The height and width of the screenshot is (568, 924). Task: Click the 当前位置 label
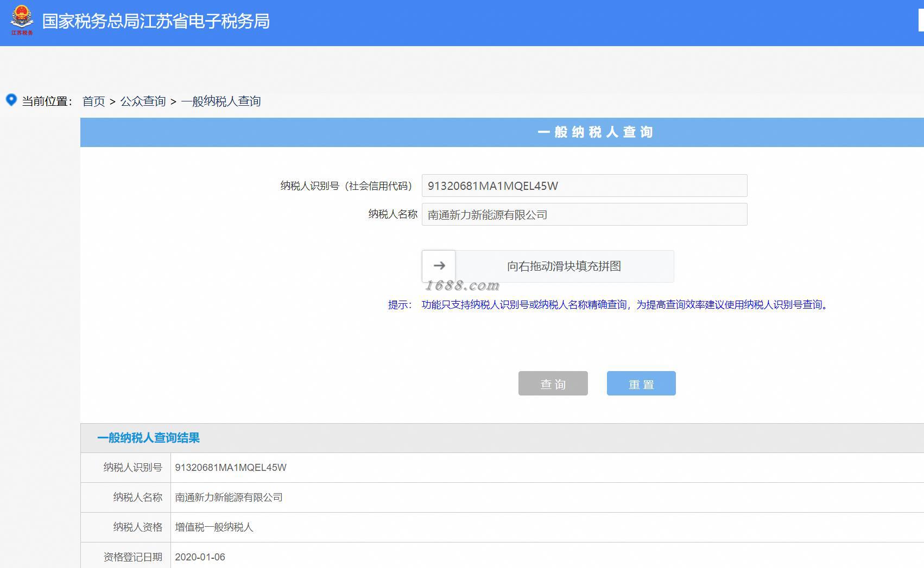(47, 101)
